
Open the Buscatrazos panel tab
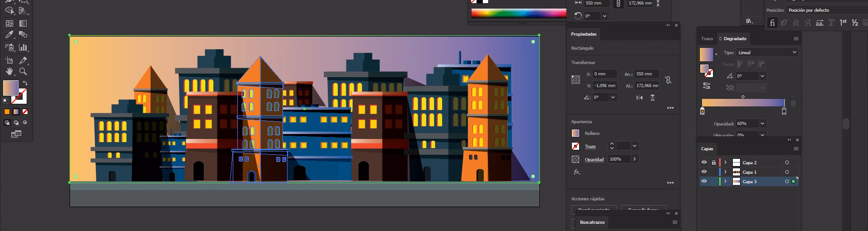pyautogui.click(x=592, y=222)
